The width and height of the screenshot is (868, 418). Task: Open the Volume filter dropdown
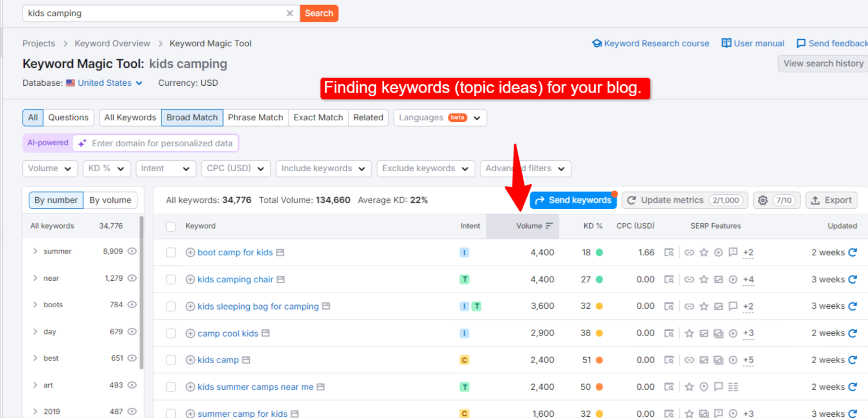coord(50,168)
